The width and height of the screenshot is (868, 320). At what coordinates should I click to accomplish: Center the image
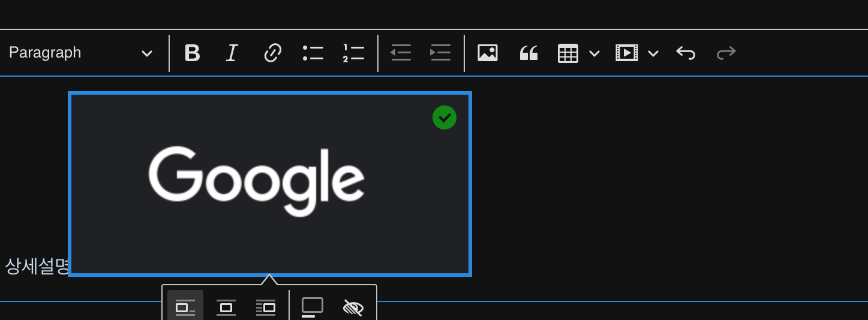226,307
